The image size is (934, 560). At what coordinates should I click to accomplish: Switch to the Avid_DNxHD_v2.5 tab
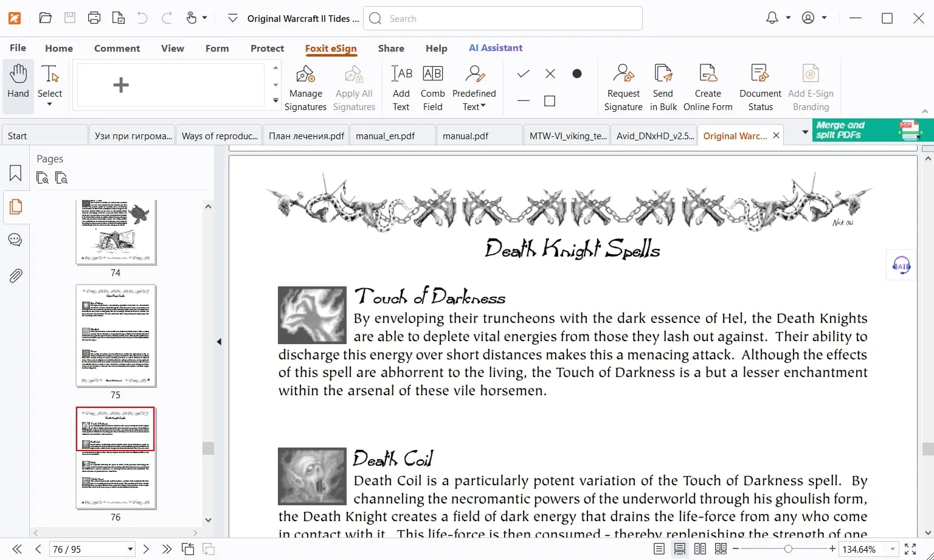[654, 136]
